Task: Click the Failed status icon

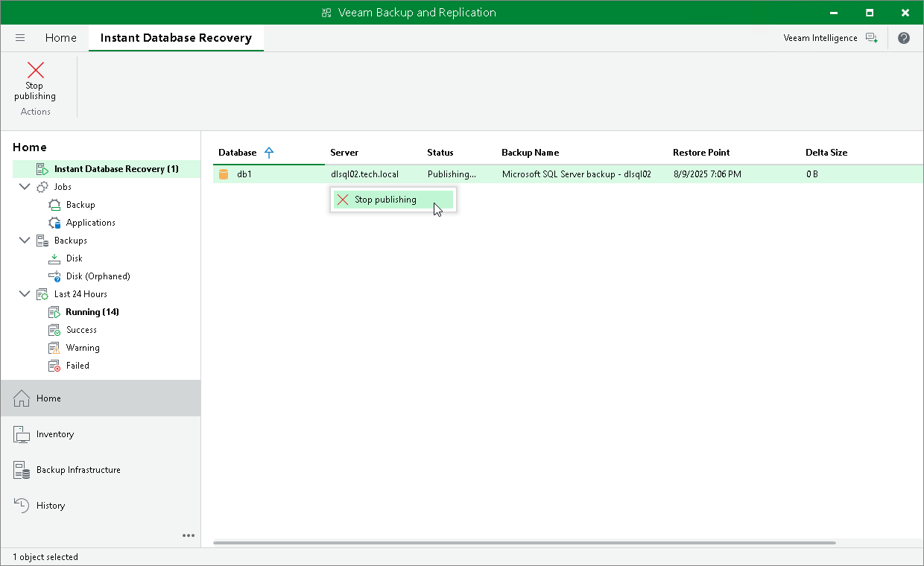Action: click(54, 366)
